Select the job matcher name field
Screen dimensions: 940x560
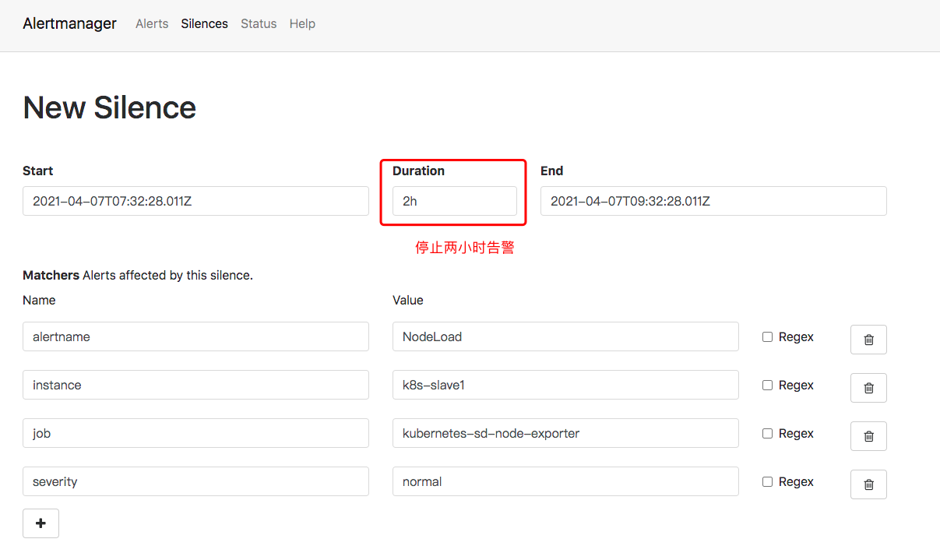point(195,433)
